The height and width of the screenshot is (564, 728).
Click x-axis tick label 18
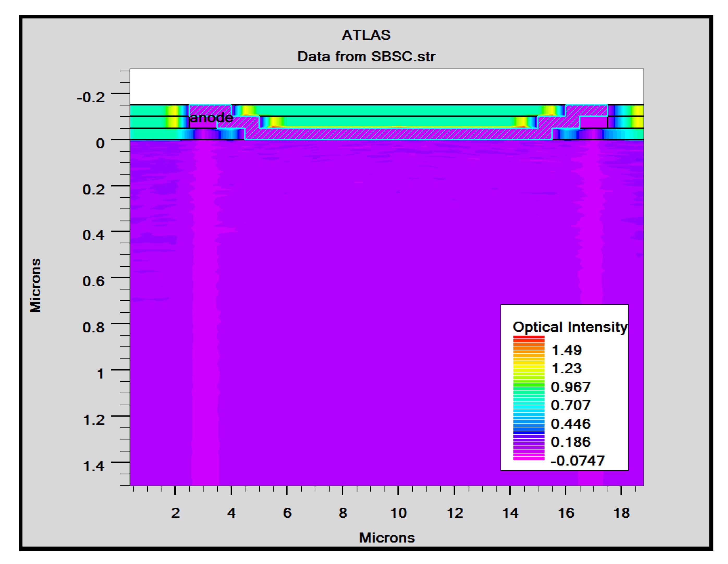(x=621, y=513)
